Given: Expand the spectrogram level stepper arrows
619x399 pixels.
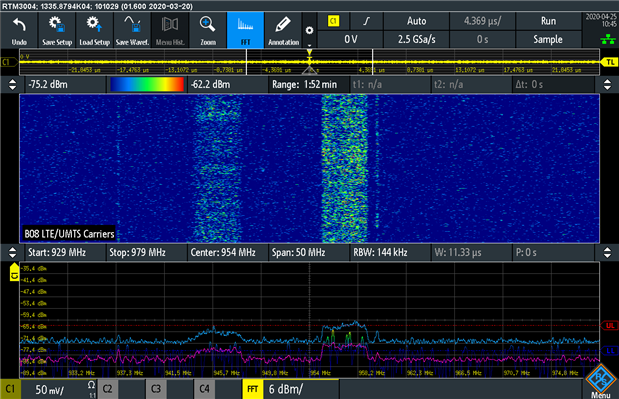Looking at the screenshot, I should coord(12,84).
